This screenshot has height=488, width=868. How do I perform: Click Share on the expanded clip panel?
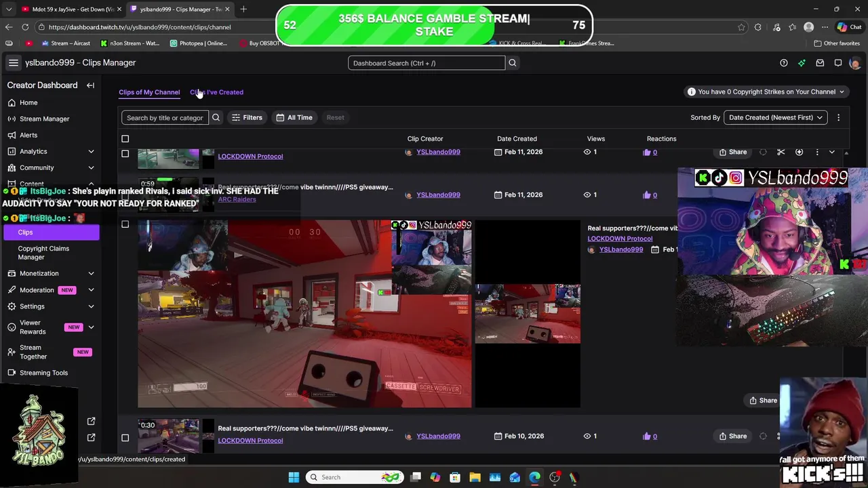(764, 401)
